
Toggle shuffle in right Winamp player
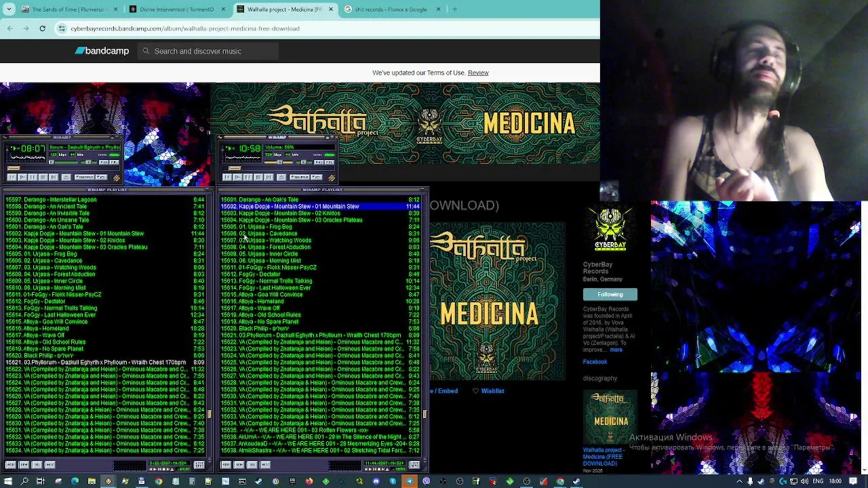[299, 177]
